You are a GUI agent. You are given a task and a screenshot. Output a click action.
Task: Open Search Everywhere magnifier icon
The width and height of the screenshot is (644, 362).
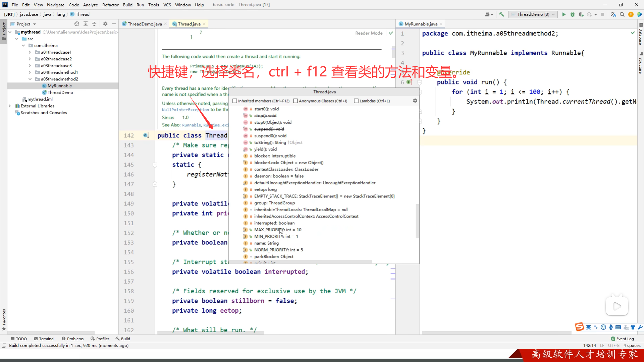point(622,14)
